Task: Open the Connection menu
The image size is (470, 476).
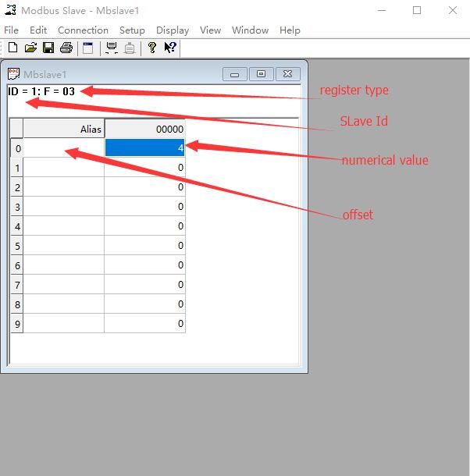Action: point(83,30)
